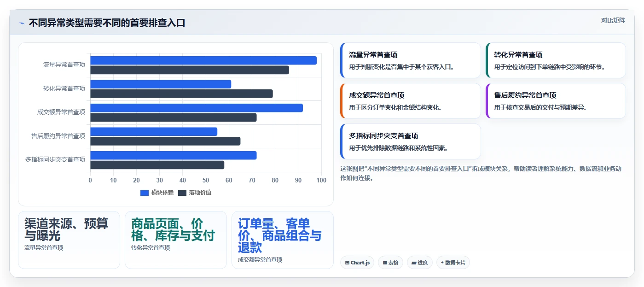Viewport: 644px width, 287px height.
Task: Open the 订单量、客单价、商品组合与退款 stat card
Action: [x=283, y=240]
